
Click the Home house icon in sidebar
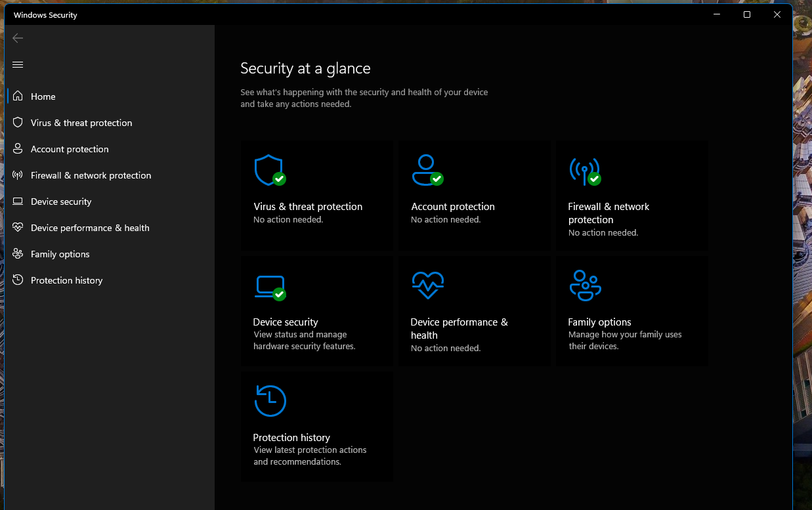pyautogui.click(x=18, y=96)
